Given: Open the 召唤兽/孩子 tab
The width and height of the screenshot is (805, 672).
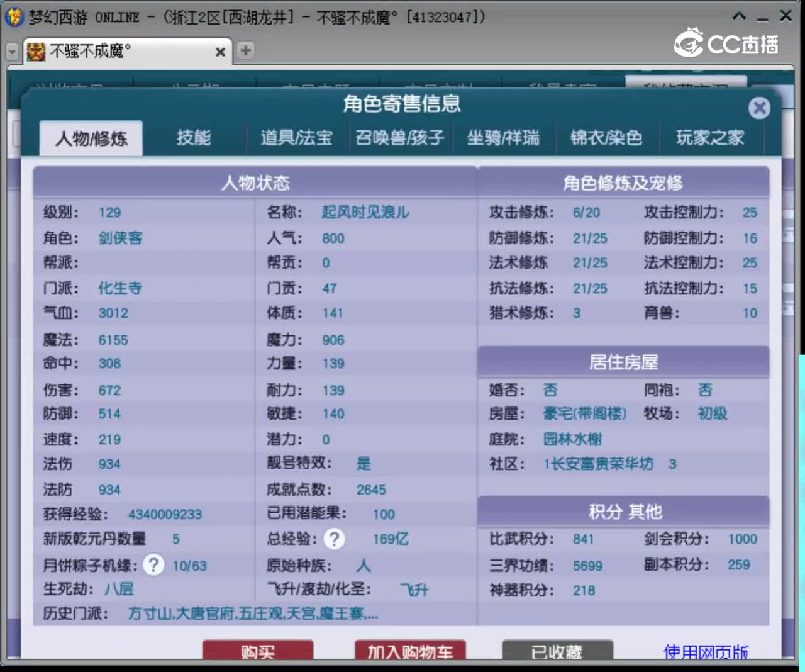Looking at the screenshot, I should coord(400,138).
